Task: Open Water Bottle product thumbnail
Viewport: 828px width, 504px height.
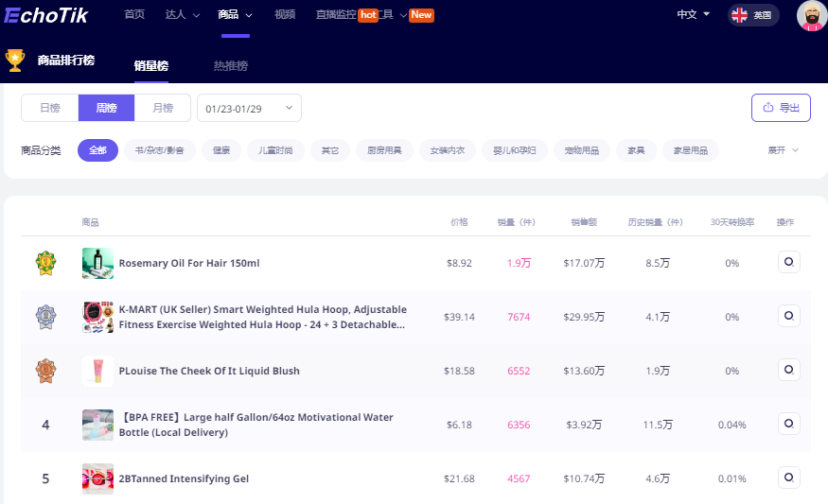Action: 97,425
